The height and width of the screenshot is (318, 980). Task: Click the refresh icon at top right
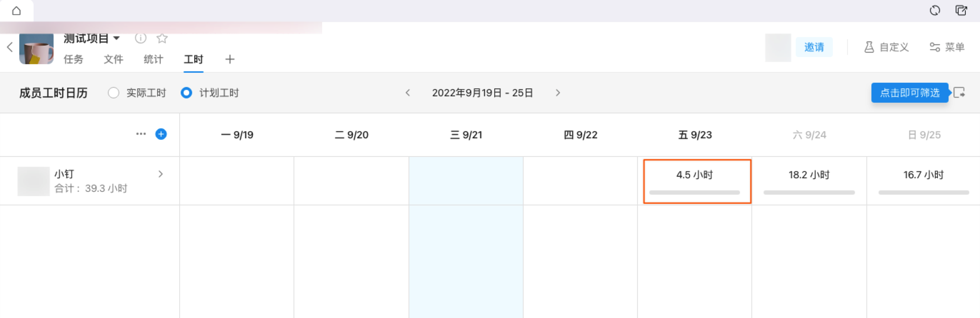pos(934,11)
